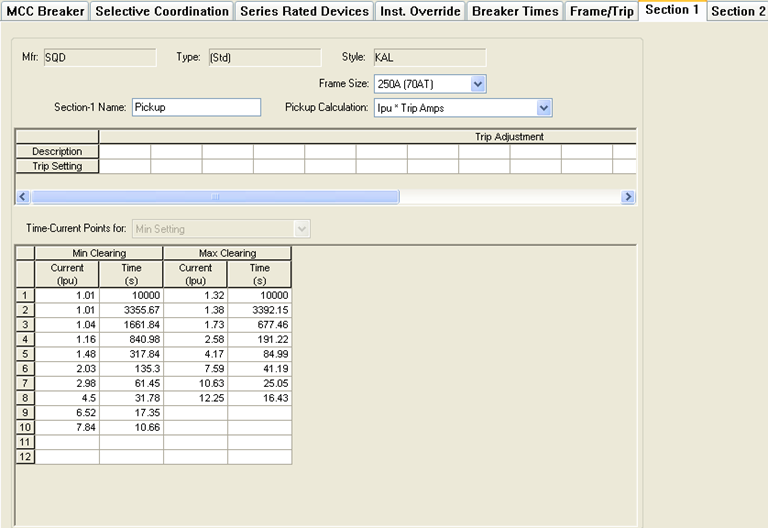Open the Selective Coordination tab
Viewport: 768px width, 528px height.
click(162, 12)
